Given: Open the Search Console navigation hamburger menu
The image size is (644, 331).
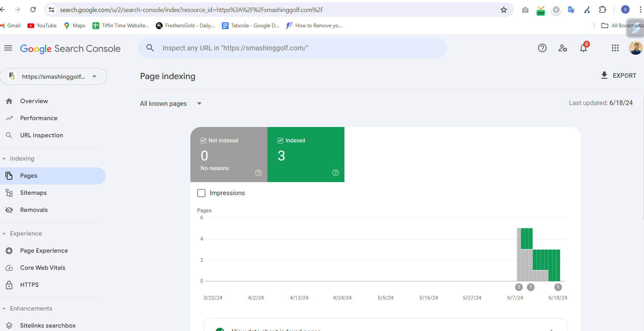Looking at the screenshot, I should point(8,48).
